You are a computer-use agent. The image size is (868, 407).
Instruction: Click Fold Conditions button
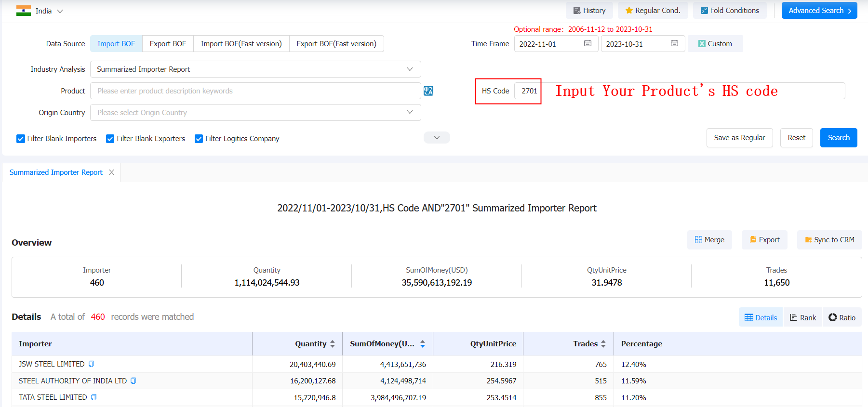point(729,11)
